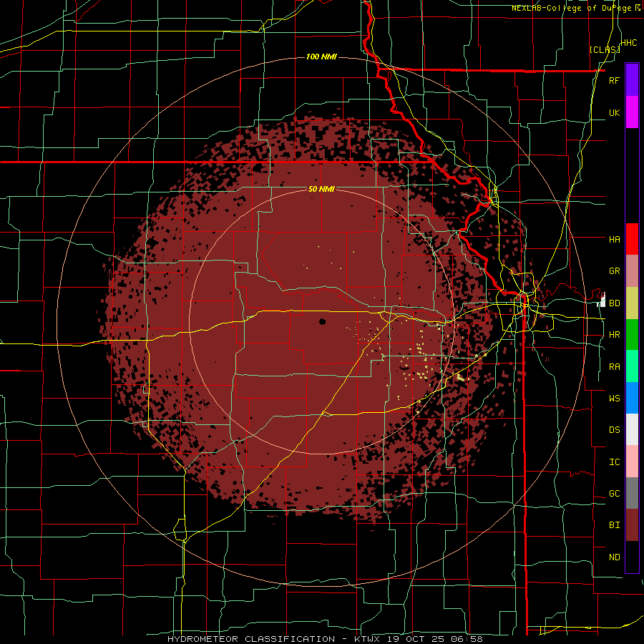The height and width of the screenshot is (644, 644).
Task: Click the HA legend label
Action: click(x=614, y=239)
